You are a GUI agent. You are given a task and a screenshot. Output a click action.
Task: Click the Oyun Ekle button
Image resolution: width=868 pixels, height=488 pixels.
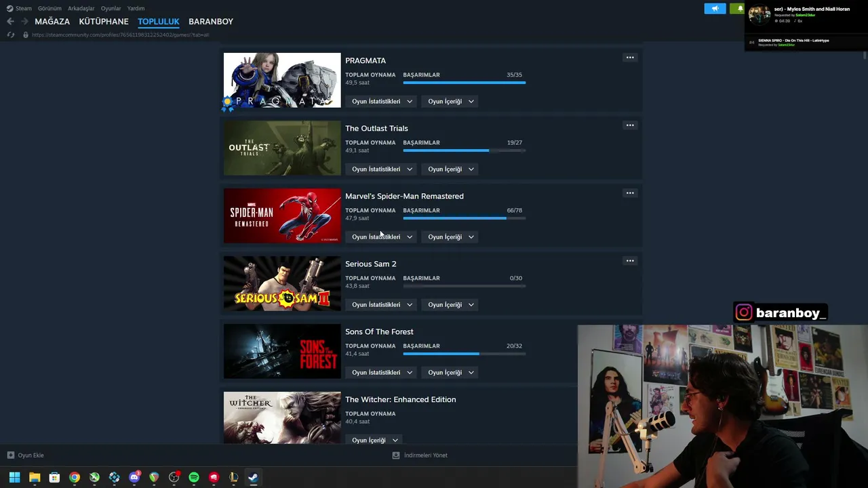pos(26,455)
